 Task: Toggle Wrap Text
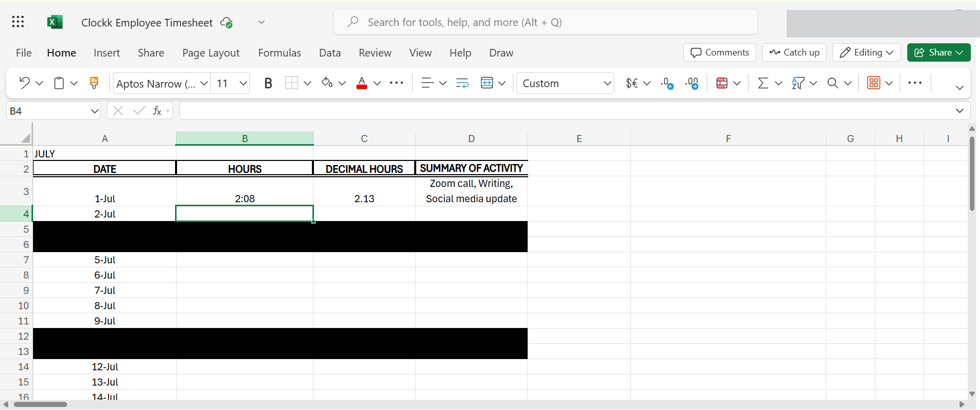click(x=462, y=83)
